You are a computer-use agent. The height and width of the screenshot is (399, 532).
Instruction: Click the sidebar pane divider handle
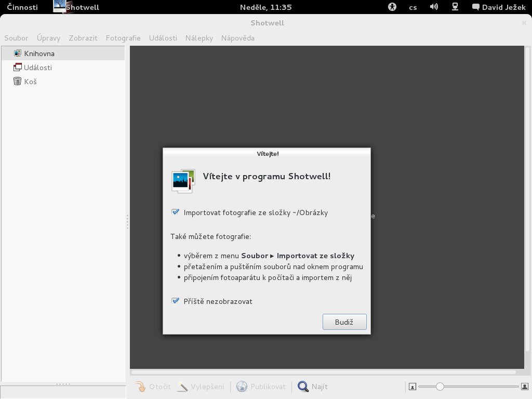click(128, 221)
